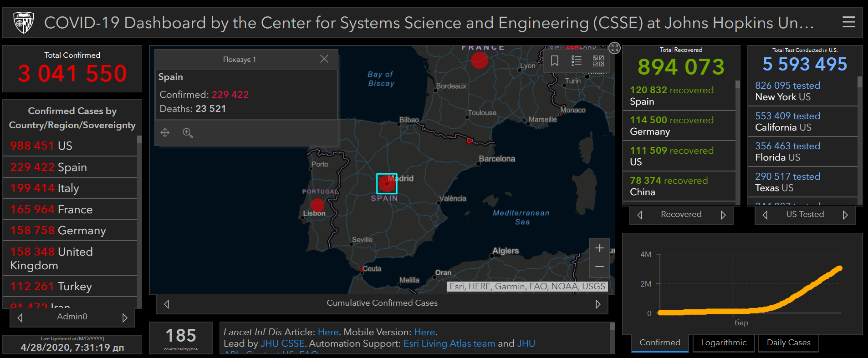
Task: Select 988 451 US in country list
Action: 70,146
